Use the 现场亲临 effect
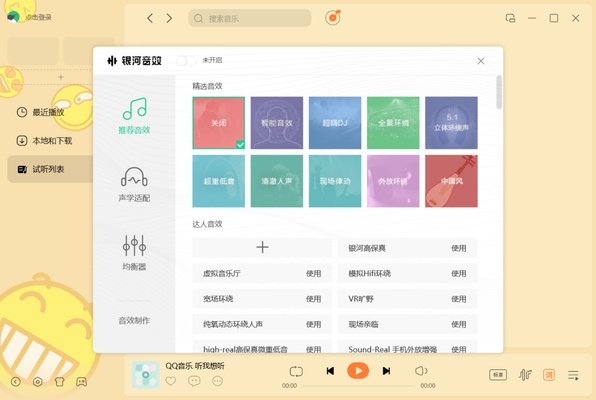 (x=459, y=324)
